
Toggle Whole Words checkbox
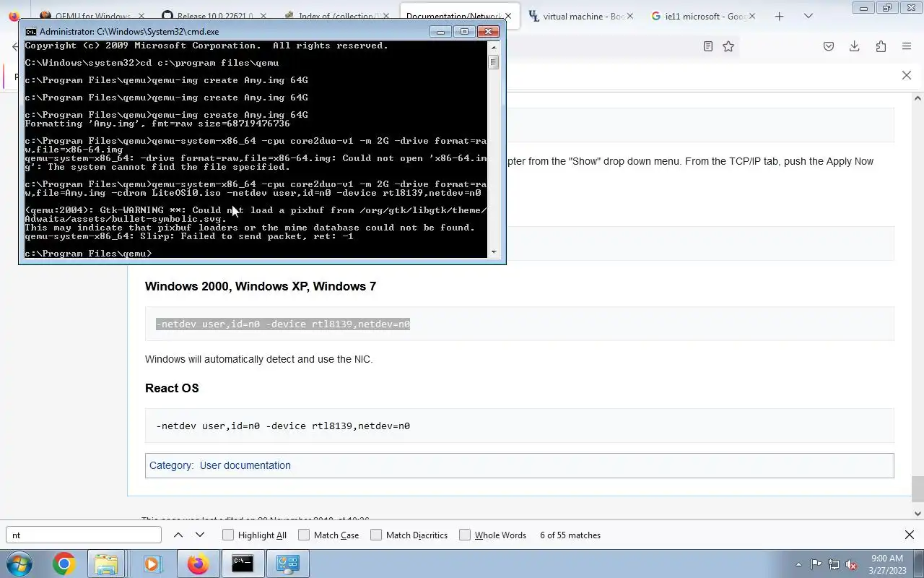click(465, 535)
